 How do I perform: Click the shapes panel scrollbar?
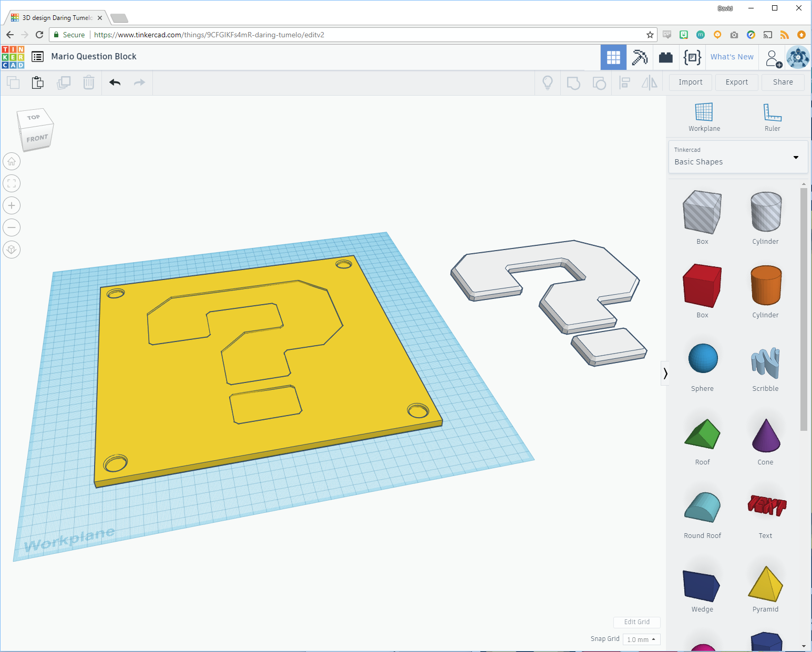pos(804,309)
